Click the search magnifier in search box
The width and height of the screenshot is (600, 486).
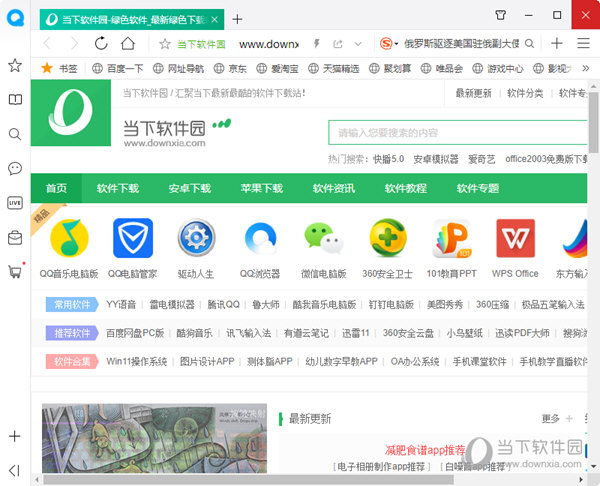coord(529,44)
